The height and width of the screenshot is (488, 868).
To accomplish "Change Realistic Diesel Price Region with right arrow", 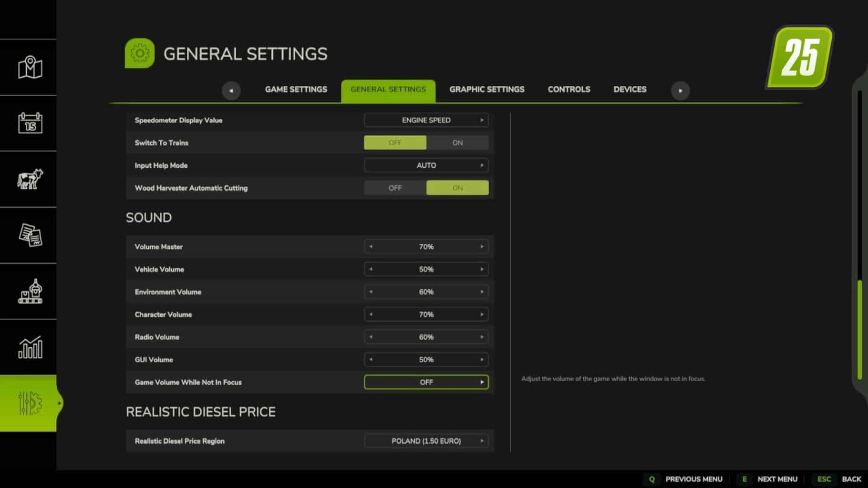I will click(x=482, y=441).
